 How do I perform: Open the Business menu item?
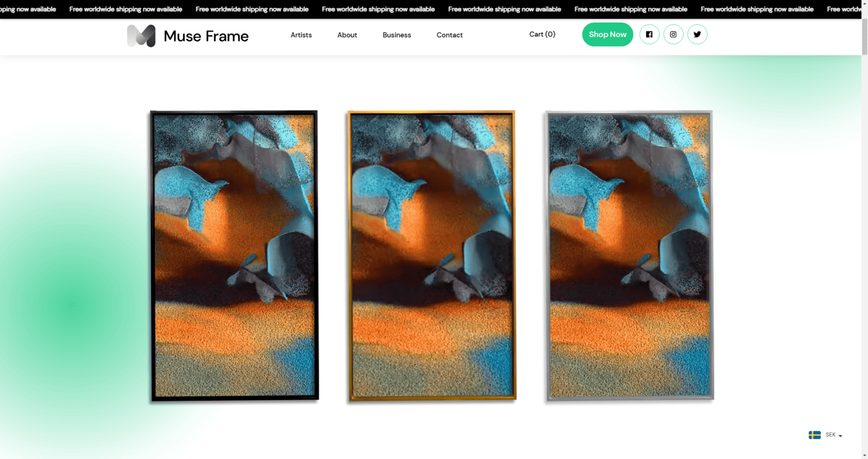click(396, 35)
